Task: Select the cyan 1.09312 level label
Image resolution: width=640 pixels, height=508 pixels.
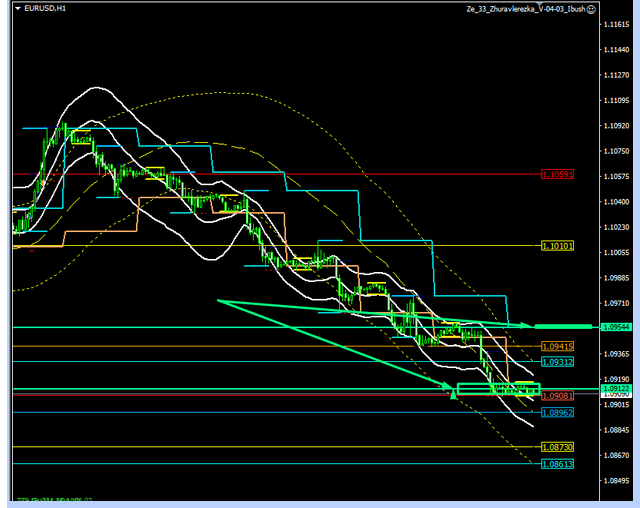Action: 557,361
